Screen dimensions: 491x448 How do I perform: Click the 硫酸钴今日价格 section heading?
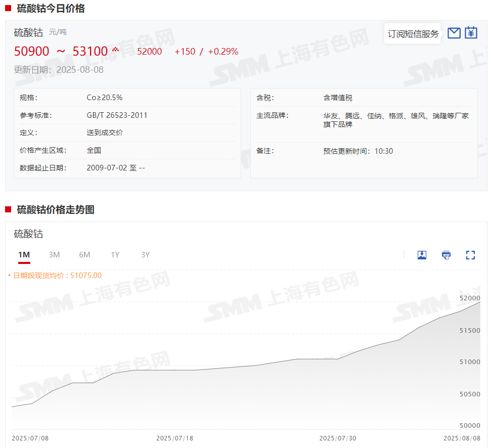point(51,8)
